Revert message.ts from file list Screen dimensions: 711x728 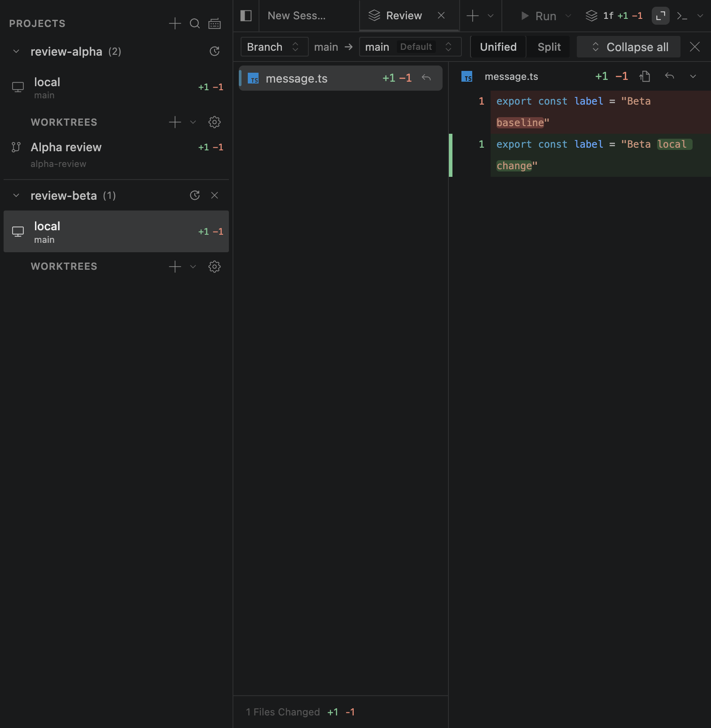coord(426,78)
